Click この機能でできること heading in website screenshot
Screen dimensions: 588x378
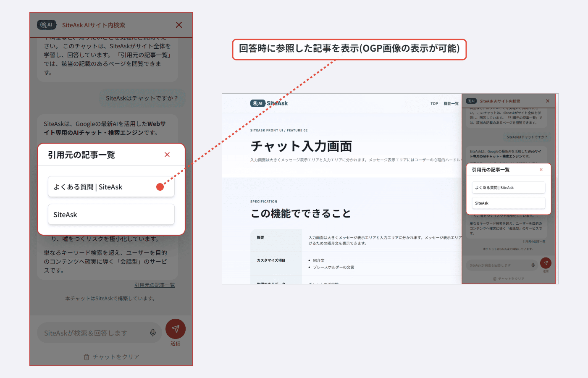click(301, 213)
